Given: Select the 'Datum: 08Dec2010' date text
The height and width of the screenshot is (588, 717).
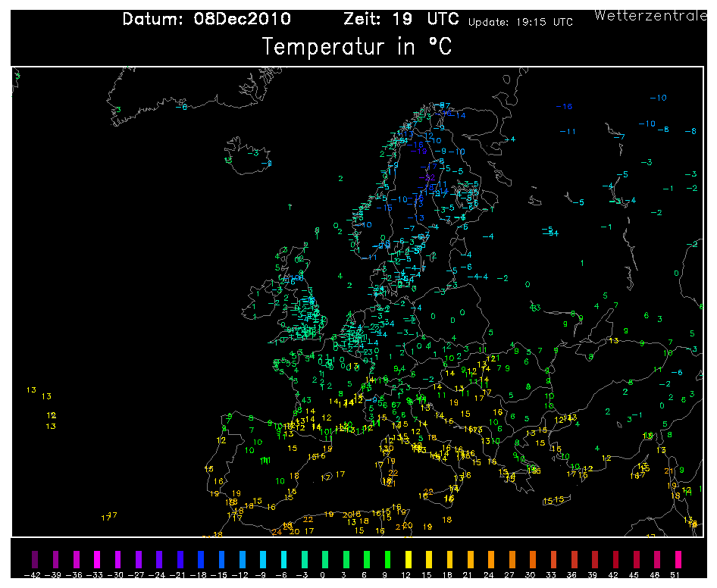Looking at the screenshot, I should click(206, 20).
